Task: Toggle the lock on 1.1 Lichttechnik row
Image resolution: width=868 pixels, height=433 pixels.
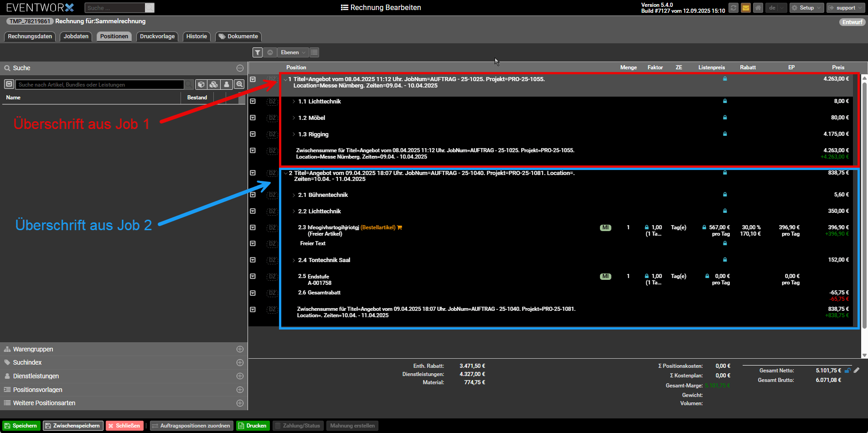Action: [x=725, y=101]
